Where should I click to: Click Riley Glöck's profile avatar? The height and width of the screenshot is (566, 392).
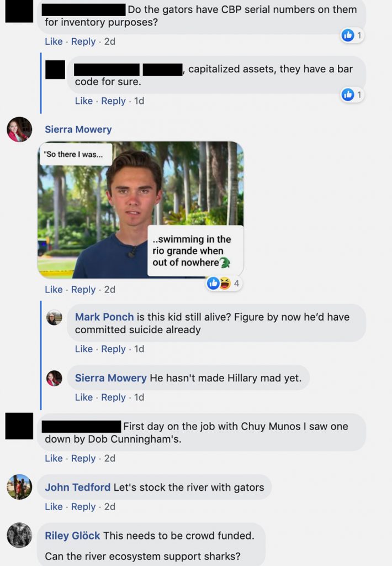tap(19, 535)
